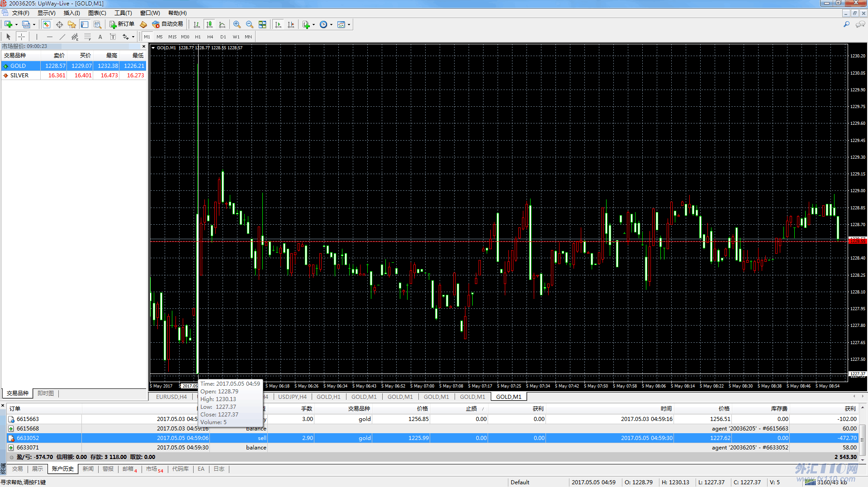Toggle the Terminal panel icon
Image resolution: width=868 pixels, height=487 pixels.
coord(85,24)
